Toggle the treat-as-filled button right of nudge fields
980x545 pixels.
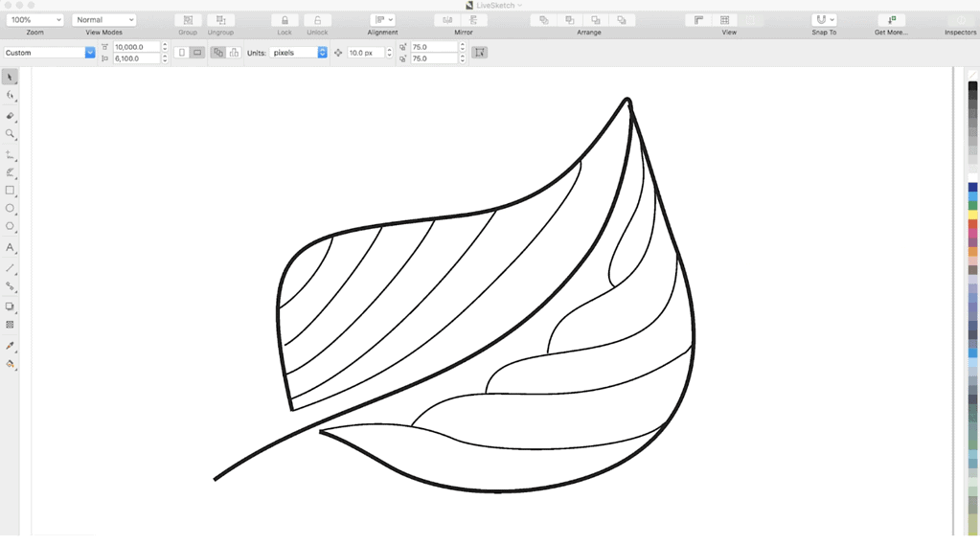[x=480, y=53]
